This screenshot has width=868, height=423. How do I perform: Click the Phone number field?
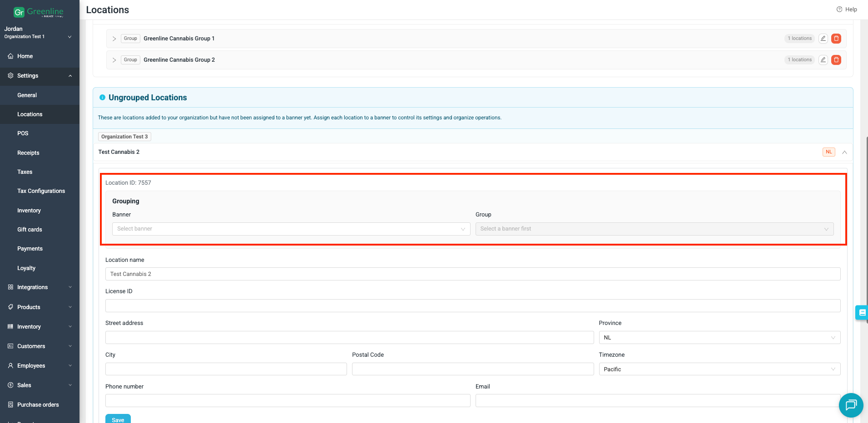(288, 401)
